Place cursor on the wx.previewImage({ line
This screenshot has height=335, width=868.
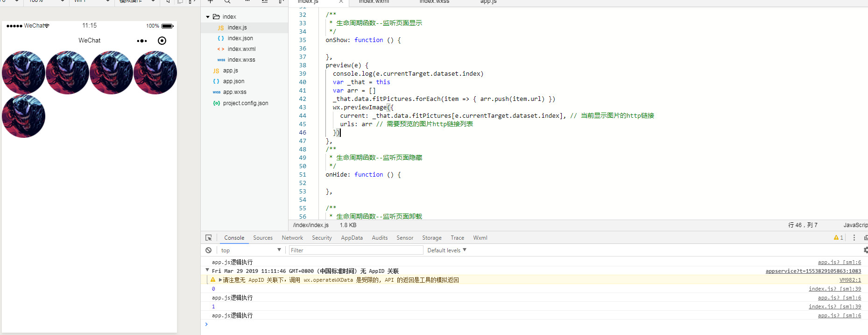pyautogui.click(x=363, y=107)
